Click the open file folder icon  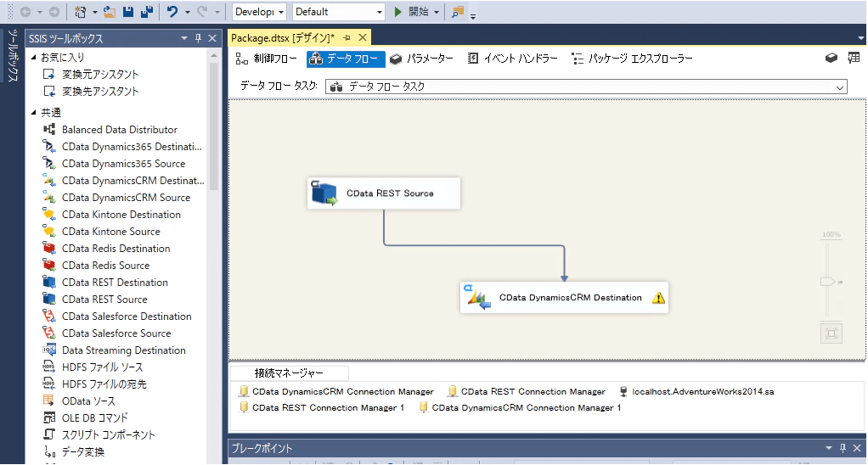point(110,12)
